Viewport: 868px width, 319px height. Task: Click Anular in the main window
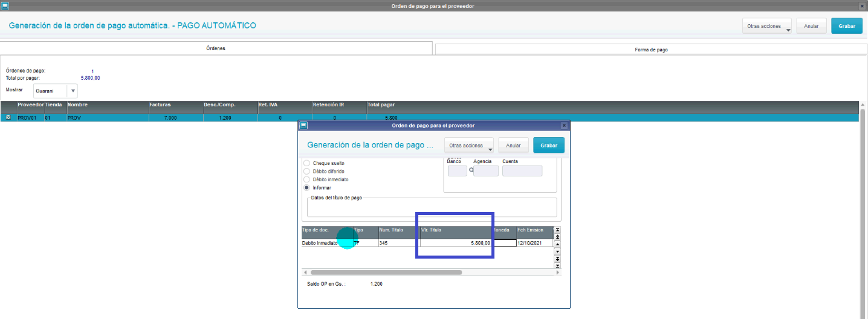click(811, 26)
